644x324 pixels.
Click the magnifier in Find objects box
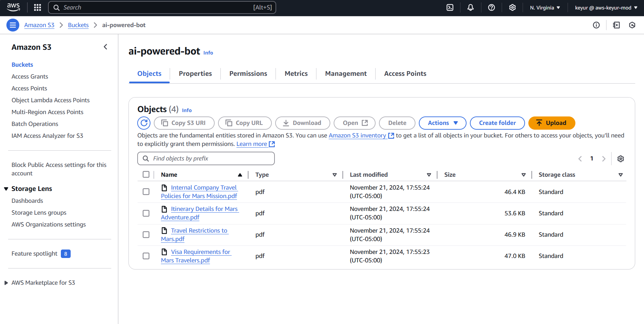(146, 158)
